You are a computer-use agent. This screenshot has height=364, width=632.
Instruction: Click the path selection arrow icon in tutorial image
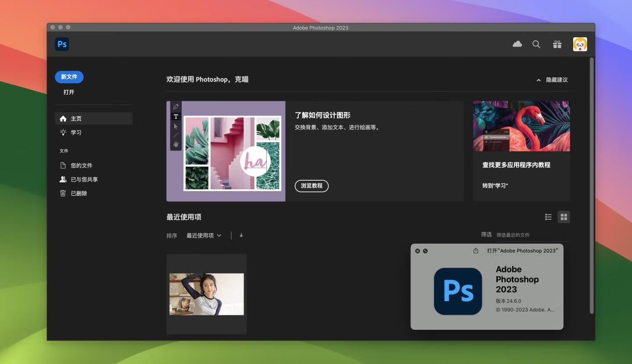[176, 126]
